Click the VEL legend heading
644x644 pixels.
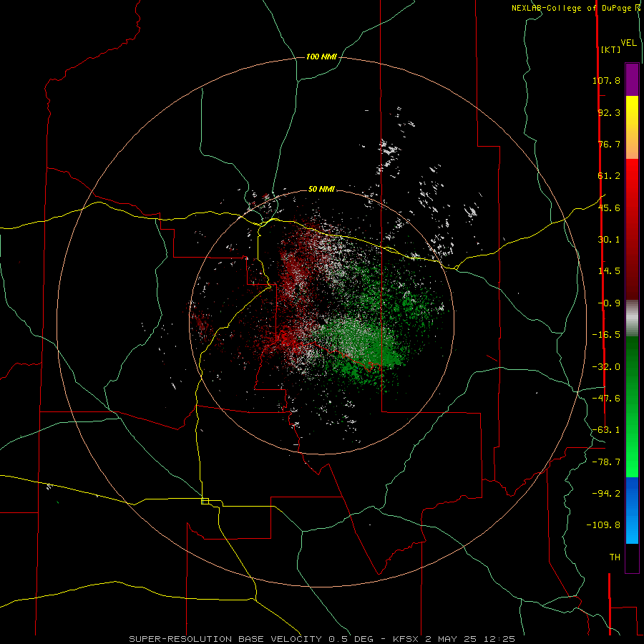pyautogui.click(x=628, y=43)
